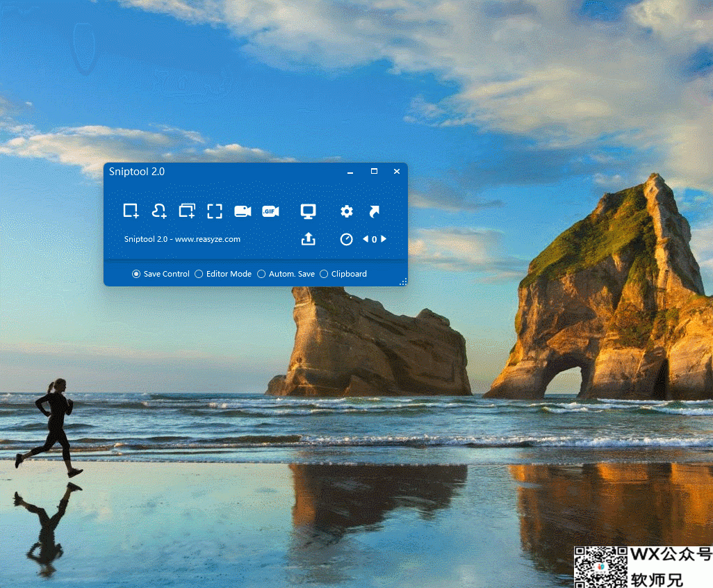The height and width of the screenshot is (588, 713).
Task: Start GIF recording
Action: (x=270, y=211)
